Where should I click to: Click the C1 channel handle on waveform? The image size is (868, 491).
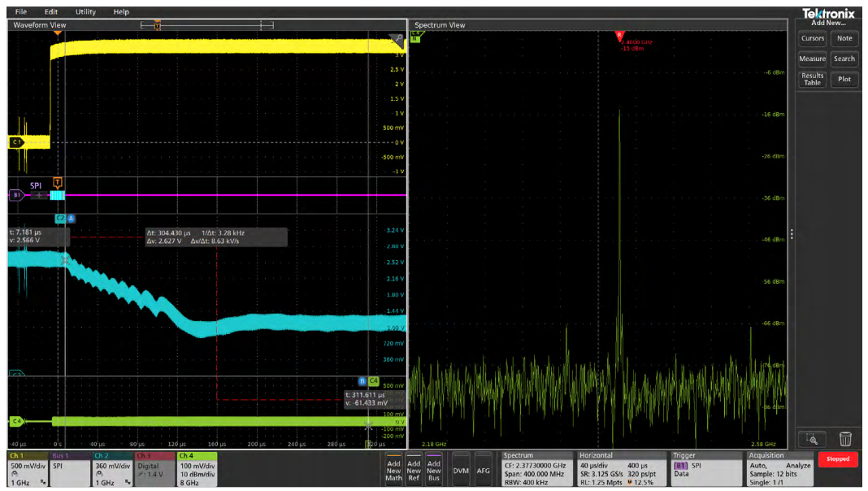point(15,142)
